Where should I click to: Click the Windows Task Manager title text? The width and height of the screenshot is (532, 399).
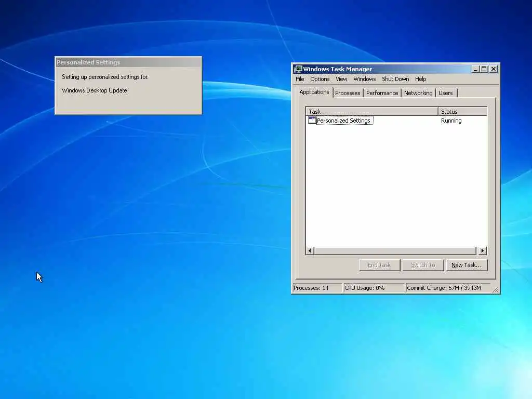tap(337, 69)
